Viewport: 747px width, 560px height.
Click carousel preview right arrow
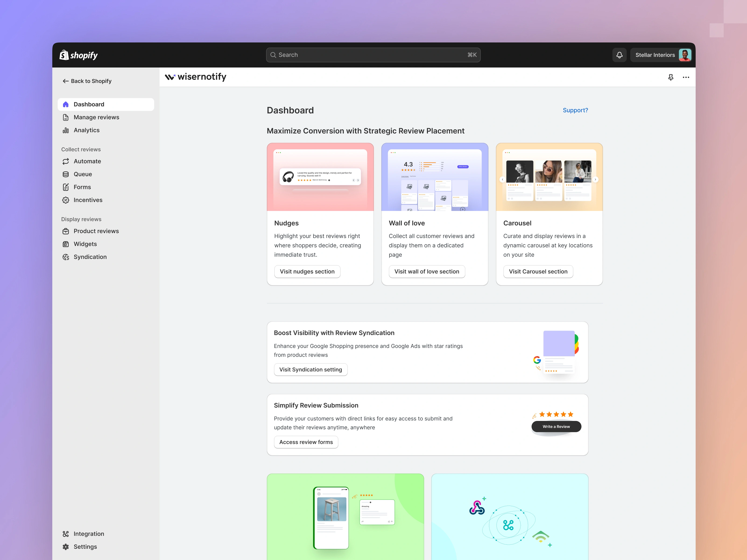point(596,180)
